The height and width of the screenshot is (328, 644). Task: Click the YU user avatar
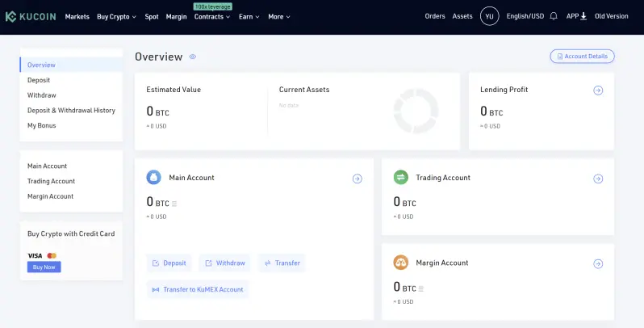(x=489, y=16)
